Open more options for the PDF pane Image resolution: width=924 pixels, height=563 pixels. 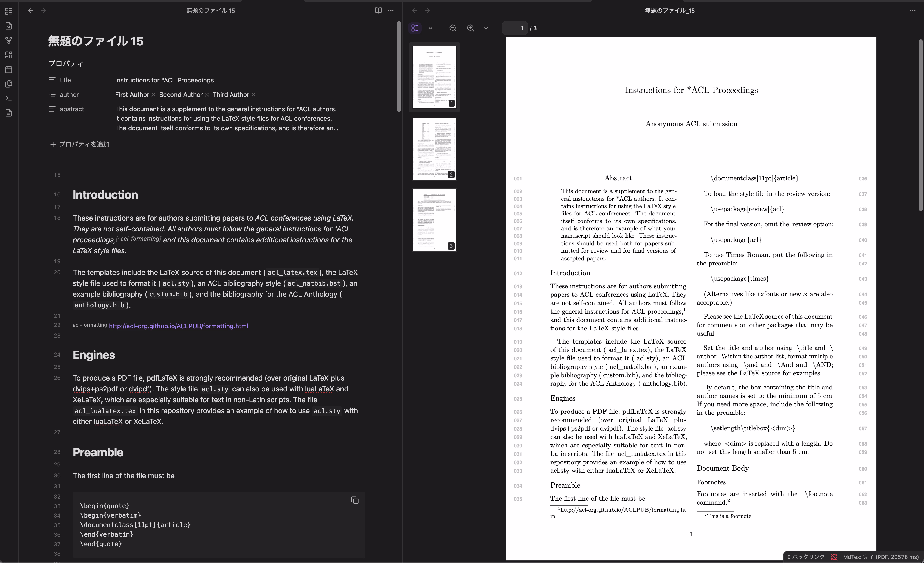912,11
